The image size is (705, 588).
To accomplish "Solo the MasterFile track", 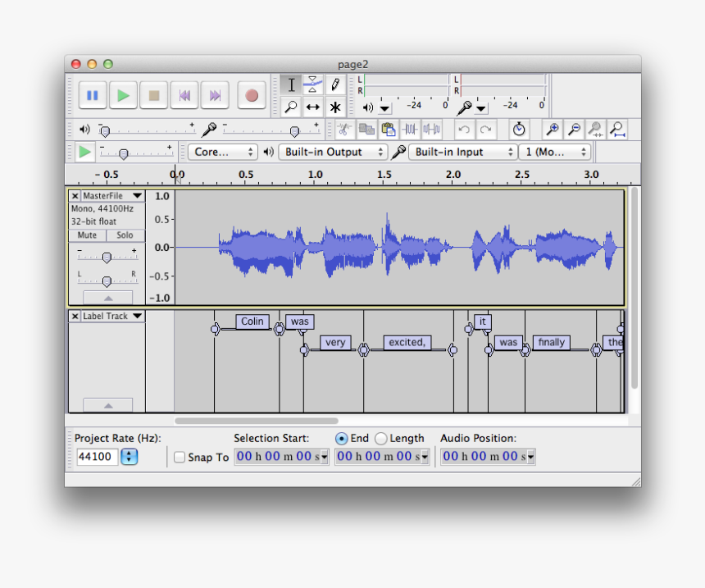I will (x=125, y=235).
